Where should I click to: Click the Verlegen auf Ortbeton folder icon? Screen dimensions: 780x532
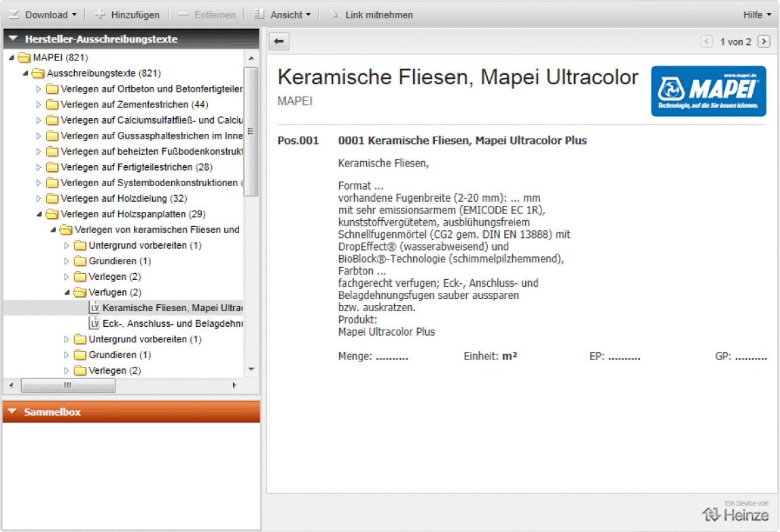pyautogui.click(x=52, y=89)
